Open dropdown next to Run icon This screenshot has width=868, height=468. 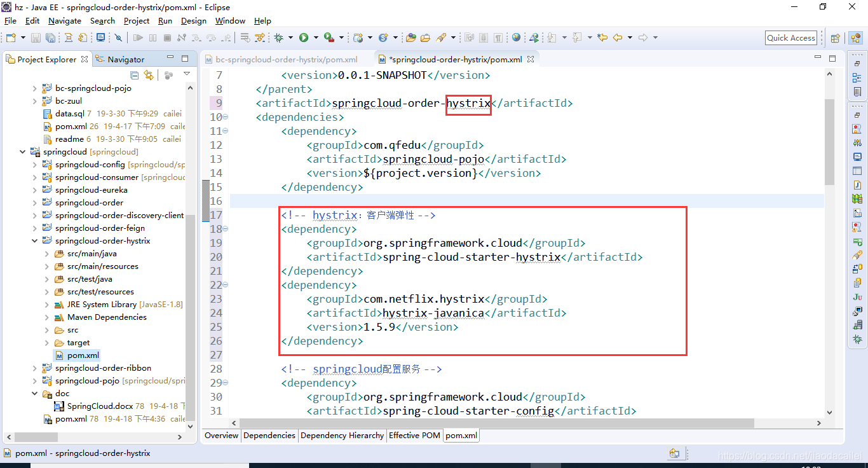(316, 38)
